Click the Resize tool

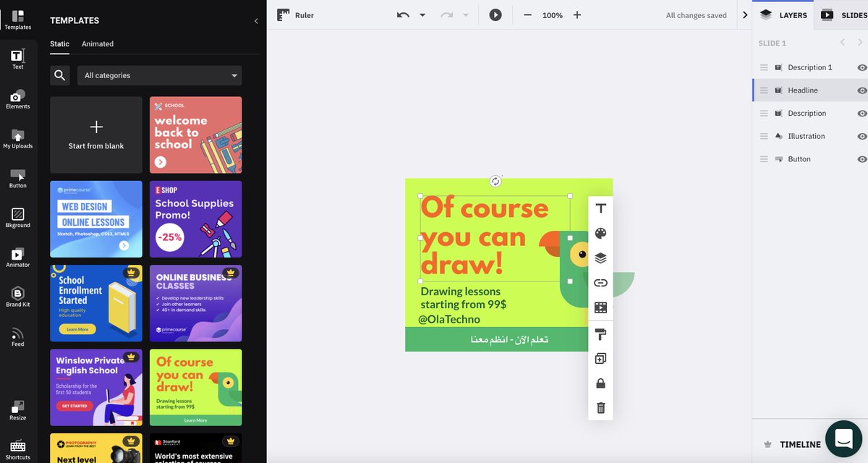(x=17, y=410)
